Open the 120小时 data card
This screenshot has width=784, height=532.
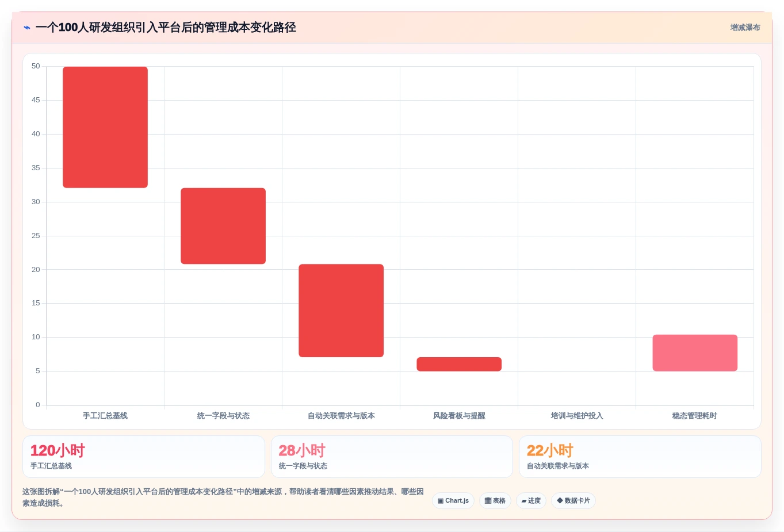coord(144,457)
